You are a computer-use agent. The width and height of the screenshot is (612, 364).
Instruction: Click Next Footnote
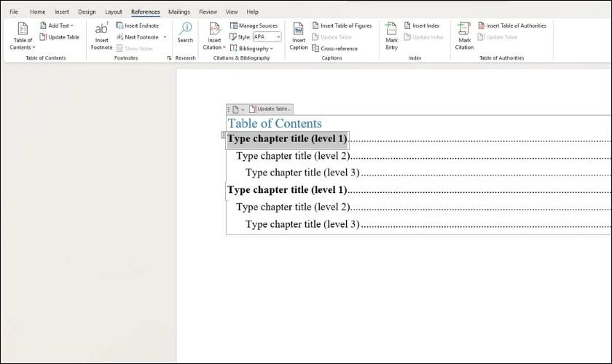(x=138, y=37)
